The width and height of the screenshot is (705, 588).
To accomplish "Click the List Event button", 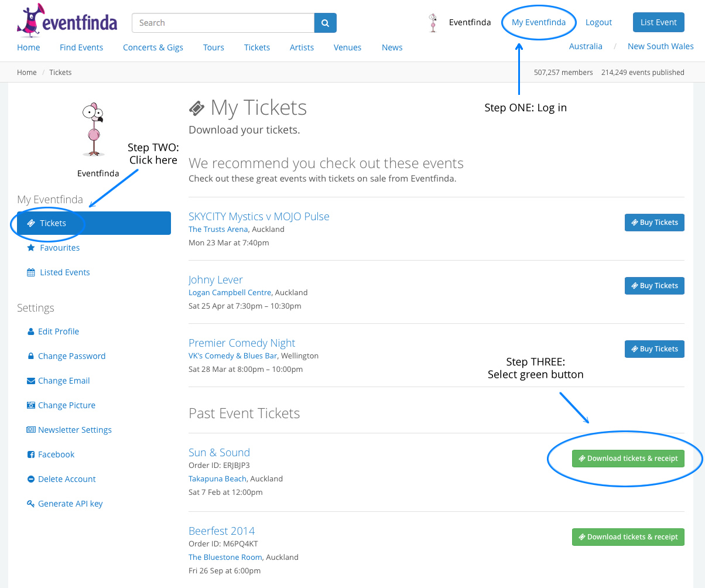I will [x=659, y=22].
